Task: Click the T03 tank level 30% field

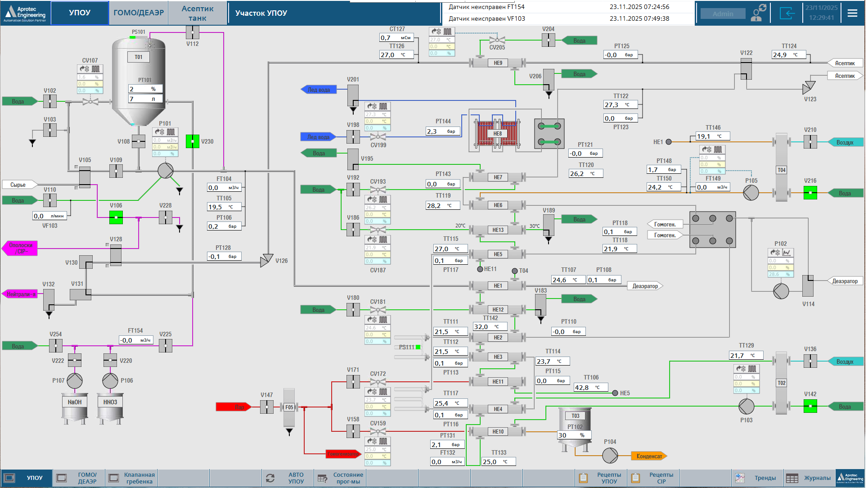Action: click(x=574, y=435)
